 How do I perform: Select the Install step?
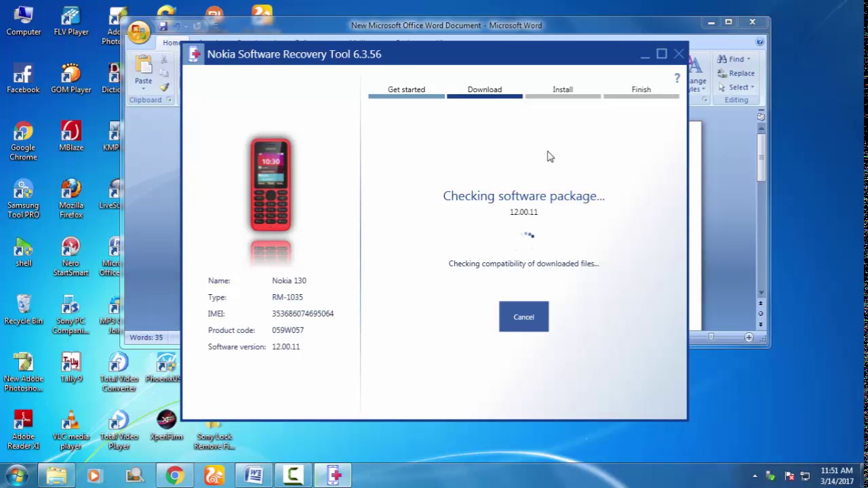pyautogui.click(x=562, y=89)
